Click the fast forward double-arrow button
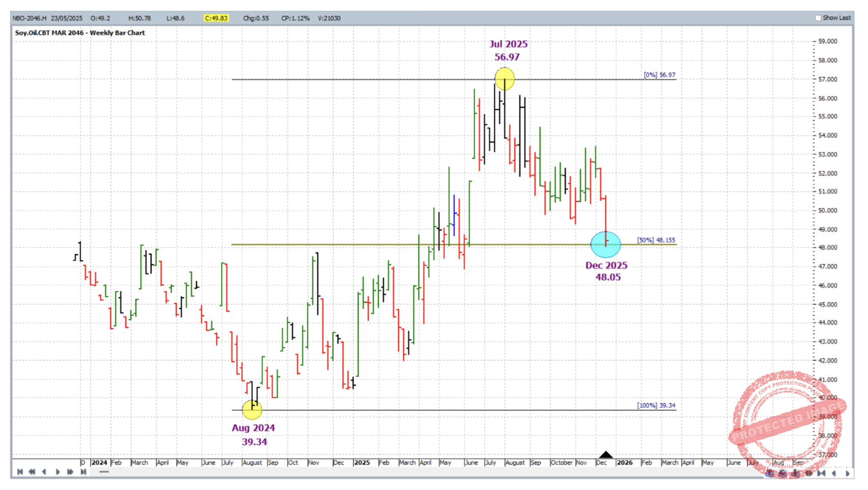868x490 pixels. (x=70, y=472)
